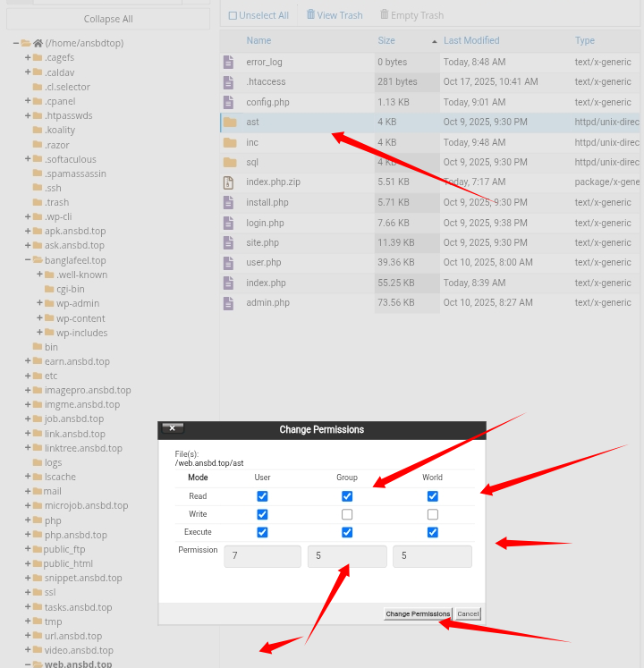644x668 pixels.
Task: Click the index.php.zip archive file icon
Action: (229, 182)
